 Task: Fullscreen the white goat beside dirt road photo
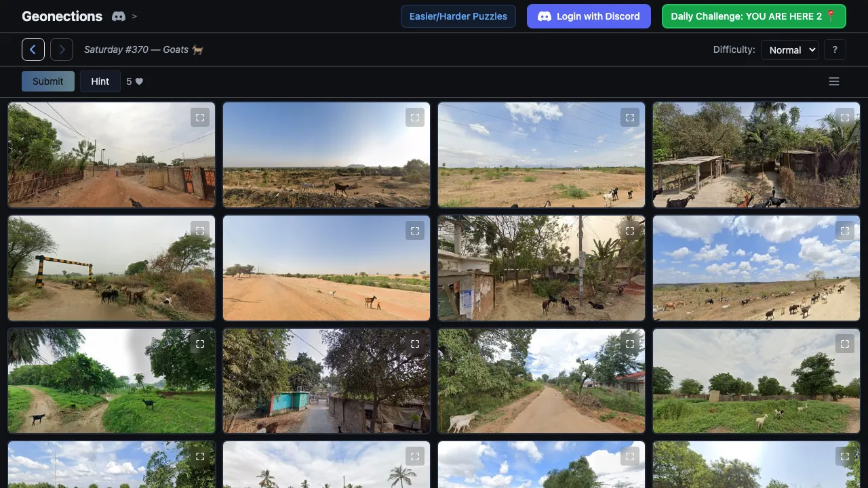tap(630, 344)
